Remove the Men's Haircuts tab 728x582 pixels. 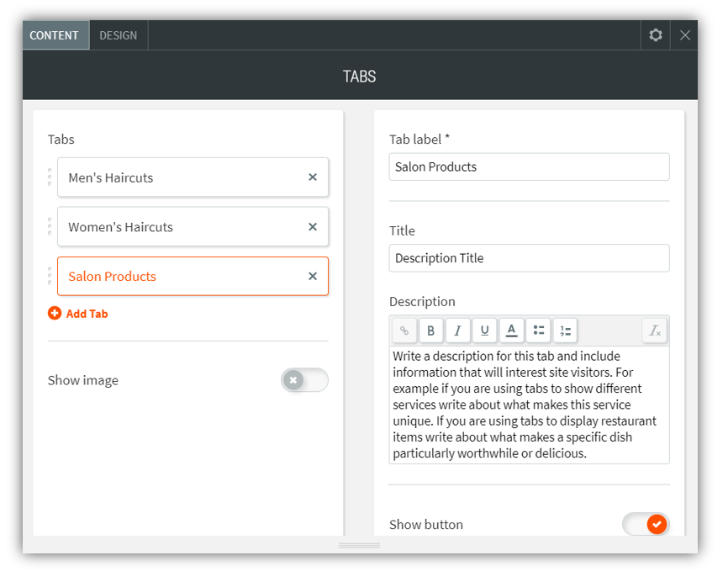pyautogui.click(x=313, y=177)
